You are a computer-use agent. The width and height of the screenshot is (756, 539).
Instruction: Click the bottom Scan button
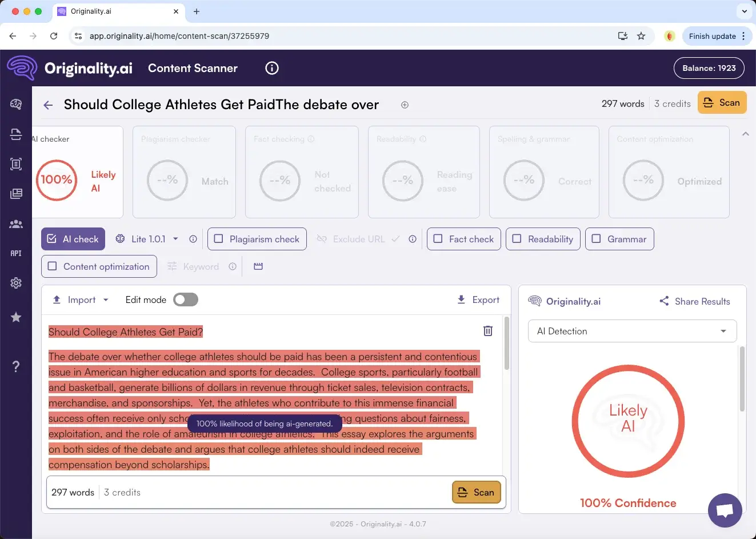pyautogui.click(x=477, y=492)
